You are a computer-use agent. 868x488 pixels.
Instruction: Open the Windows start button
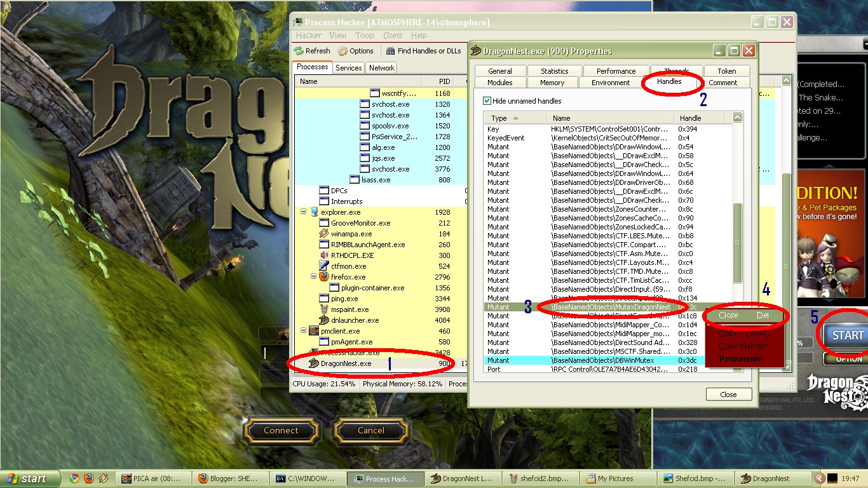pyautogui.click(x=31, y=478)
